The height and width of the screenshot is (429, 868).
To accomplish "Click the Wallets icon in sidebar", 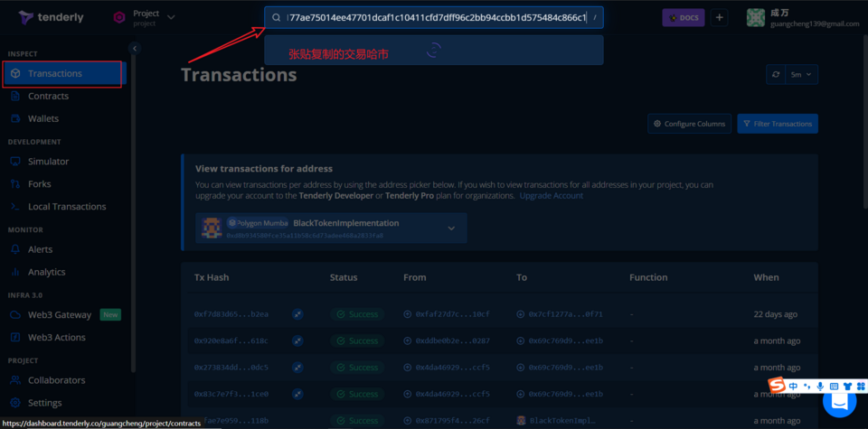I will pyautogui.click(x=15, y=119).
